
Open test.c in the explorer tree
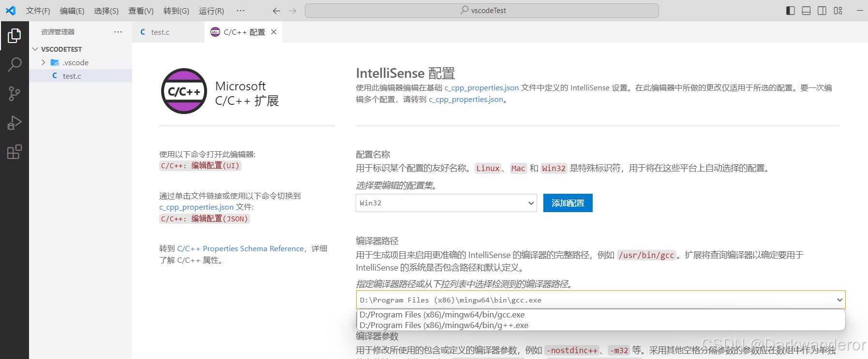pyautogui.click(x=80, y=76)
